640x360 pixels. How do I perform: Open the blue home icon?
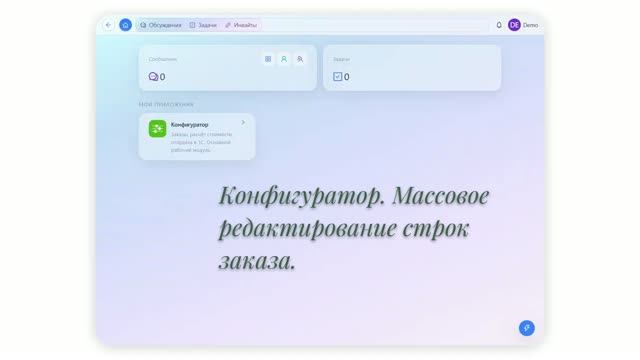[125, 25]
